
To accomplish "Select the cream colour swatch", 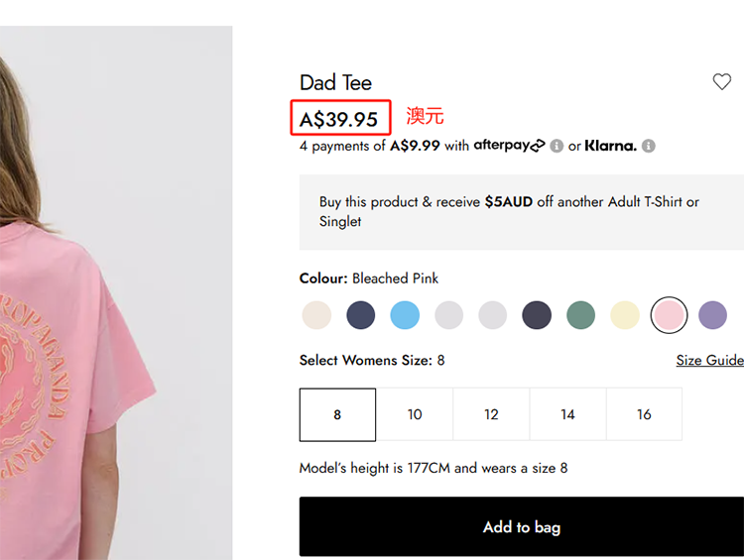I will [x=316, y=315].
